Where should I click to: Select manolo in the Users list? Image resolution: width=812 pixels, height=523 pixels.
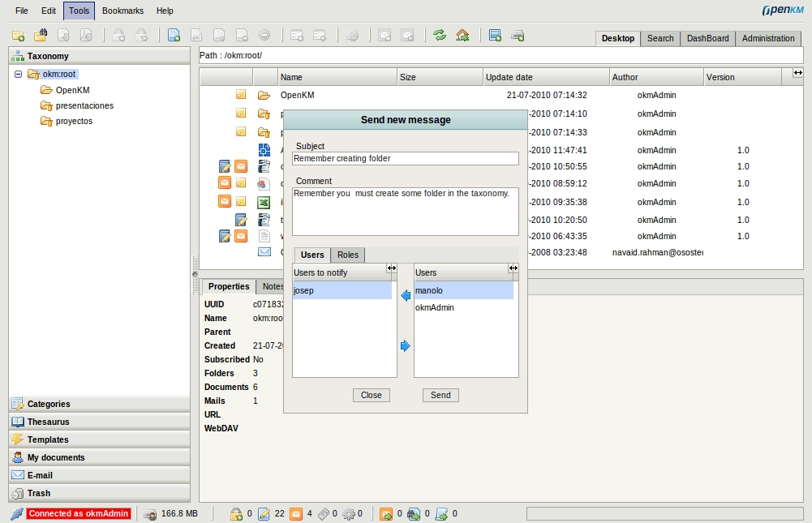(464, 290)
